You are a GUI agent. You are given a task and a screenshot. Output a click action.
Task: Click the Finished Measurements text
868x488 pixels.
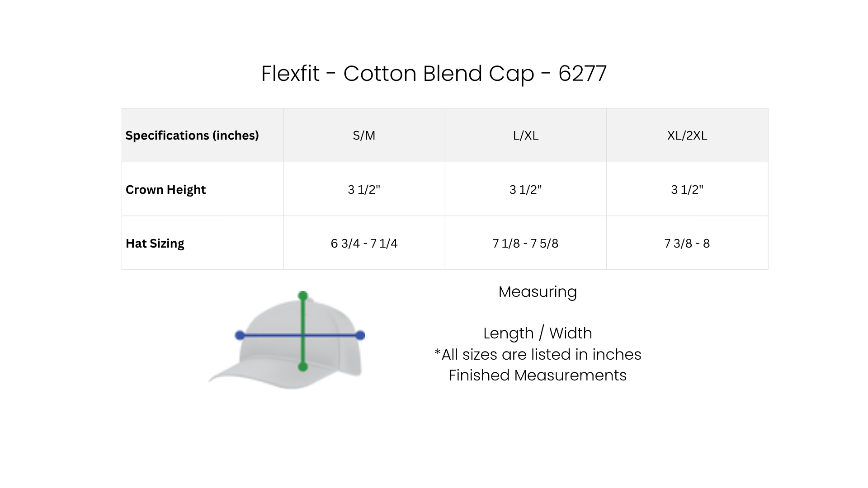[538, 375]
